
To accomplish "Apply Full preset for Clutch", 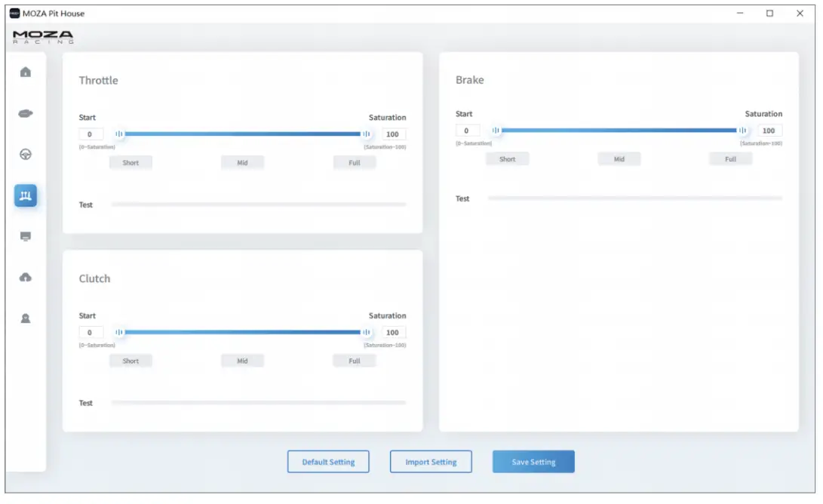I will pyautogui.click(x=355, y=361).
